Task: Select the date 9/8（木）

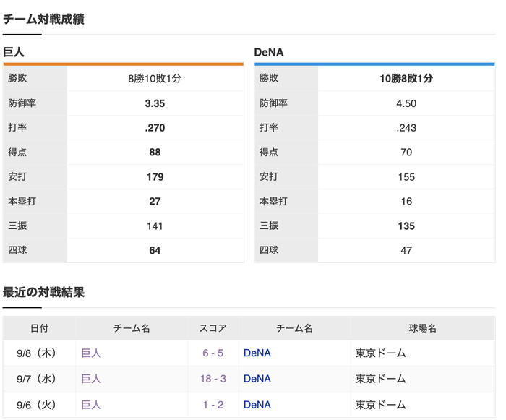Action: (36, 353)
